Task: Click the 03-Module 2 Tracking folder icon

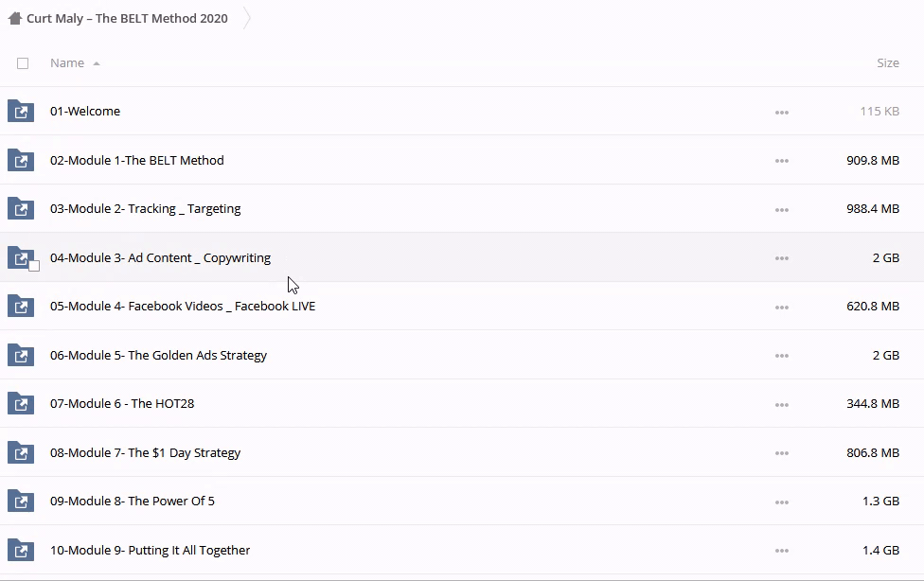Action: tap(20, 209)
